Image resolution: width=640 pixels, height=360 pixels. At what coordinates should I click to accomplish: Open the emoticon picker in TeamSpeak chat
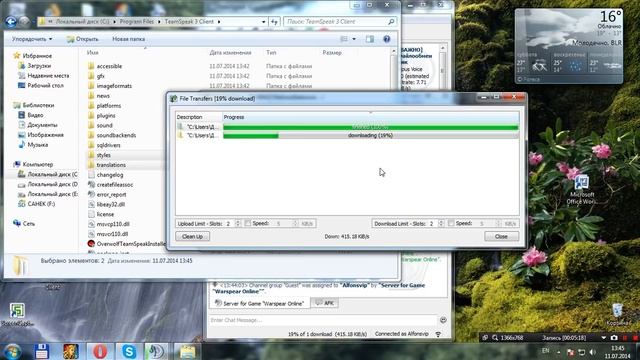[x=443, y=320]
